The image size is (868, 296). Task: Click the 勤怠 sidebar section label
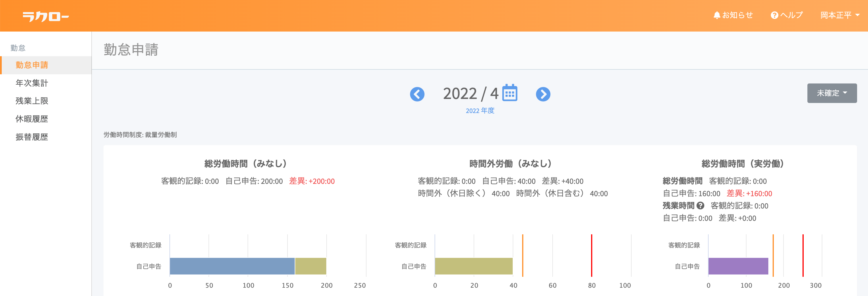click(18, 48)
